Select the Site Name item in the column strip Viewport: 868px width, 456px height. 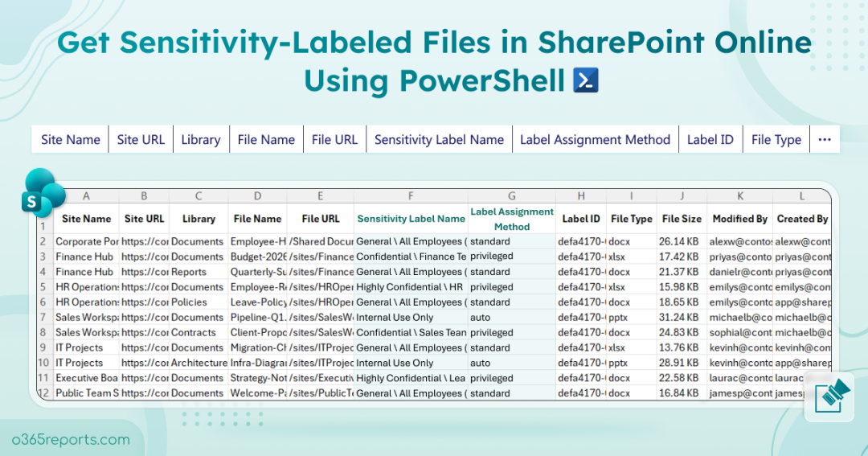tap(71, 139)
